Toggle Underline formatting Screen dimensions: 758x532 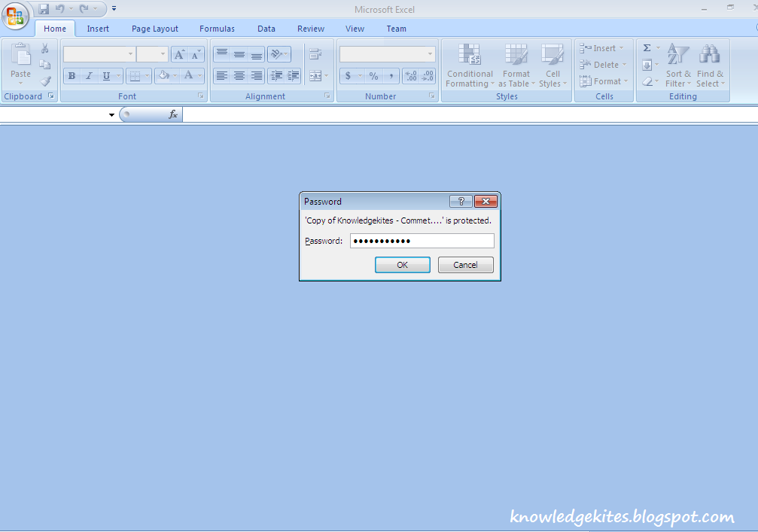click(106, 76)
